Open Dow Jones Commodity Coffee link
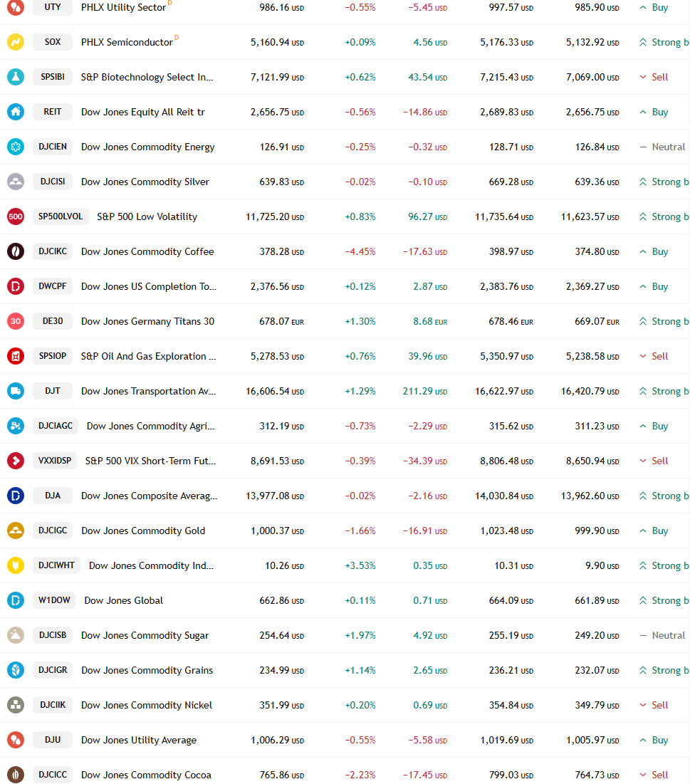Screen dimensions: 690x784 [147, 251]
